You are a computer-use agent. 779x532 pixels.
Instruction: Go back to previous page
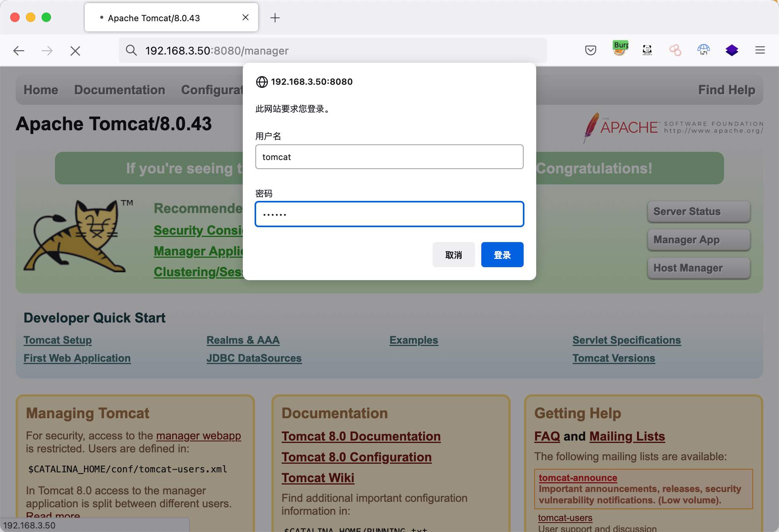pos(19,51)
